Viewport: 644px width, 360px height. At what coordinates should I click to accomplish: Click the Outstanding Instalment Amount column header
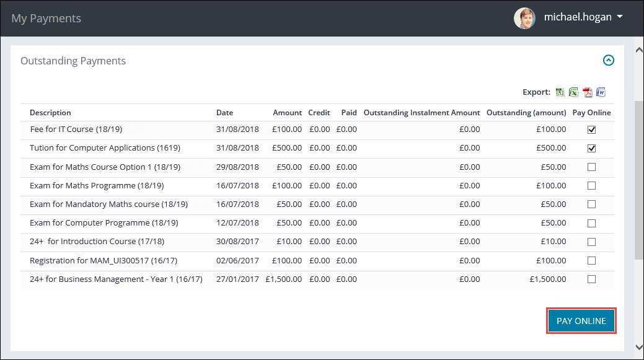coord(422,113)
